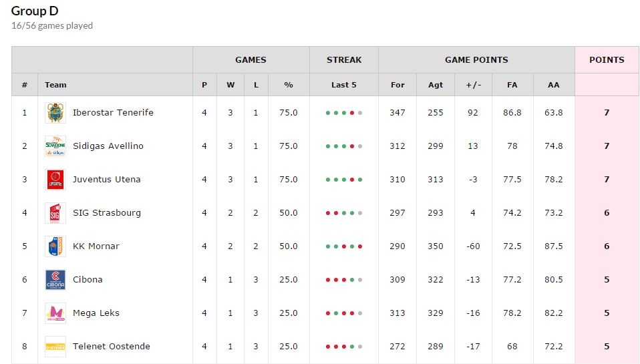The height and width of the screenshot is (364, 640).
Task: Click the POINTS column header
Action: click(607, 59)
